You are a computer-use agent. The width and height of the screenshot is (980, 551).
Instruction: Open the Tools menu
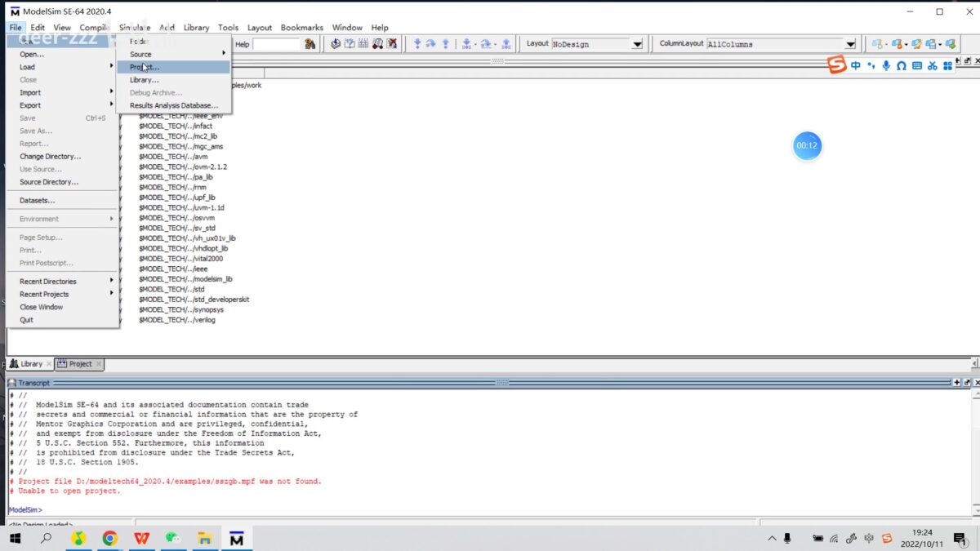(x=229, y=28)
